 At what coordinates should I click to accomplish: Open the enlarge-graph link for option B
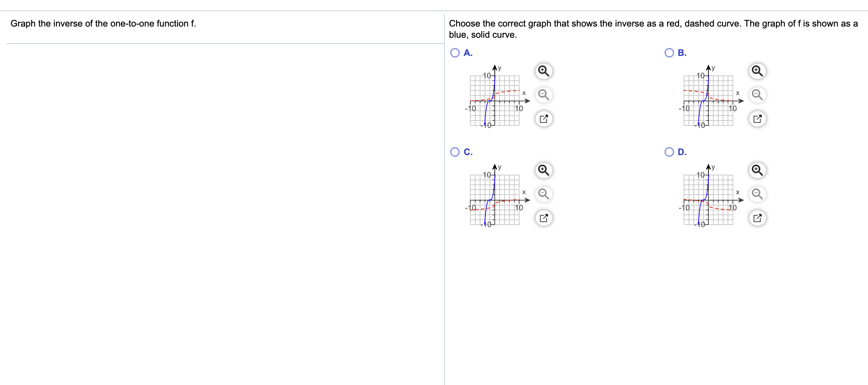tap(757, 118)
